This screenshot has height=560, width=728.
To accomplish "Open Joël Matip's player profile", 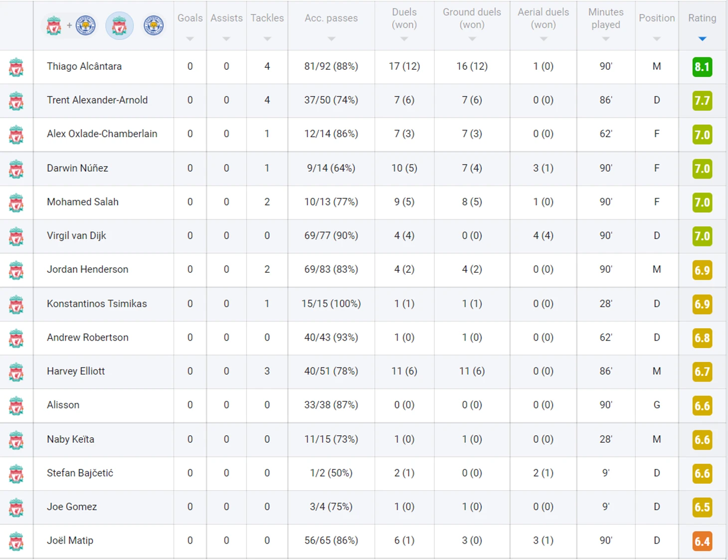I will (x=70, y=541).
